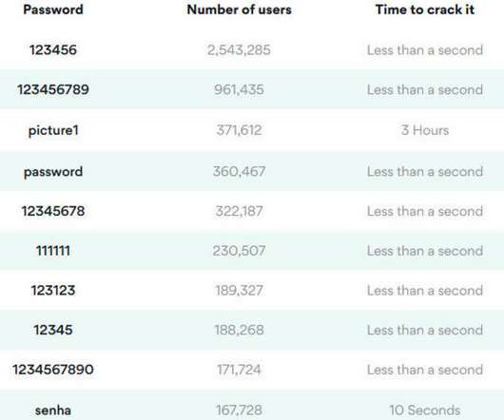Image resolution: width=504 pixels, height=420 pixels.
Task: Click the 167,728 user count
Action: [x=239, y=410]
